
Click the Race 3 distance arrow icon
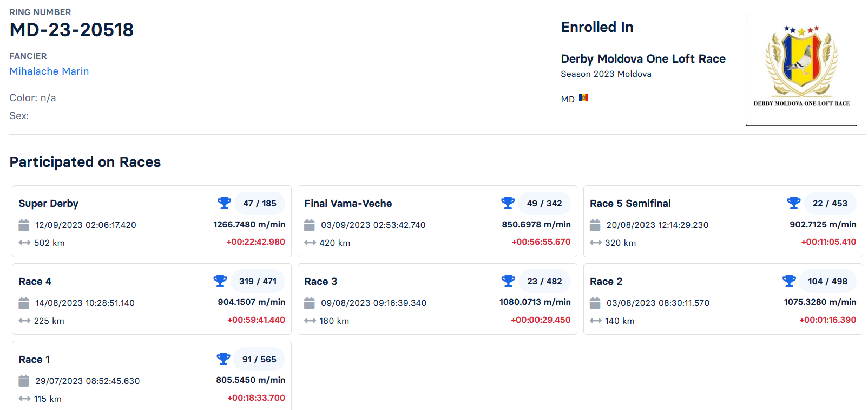point(310,321)
